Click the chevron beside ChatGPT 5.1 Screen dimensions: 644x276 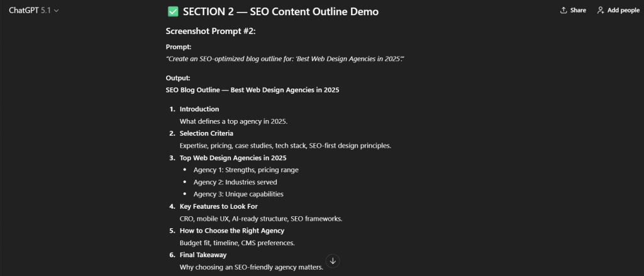click(x=57, y=11)
